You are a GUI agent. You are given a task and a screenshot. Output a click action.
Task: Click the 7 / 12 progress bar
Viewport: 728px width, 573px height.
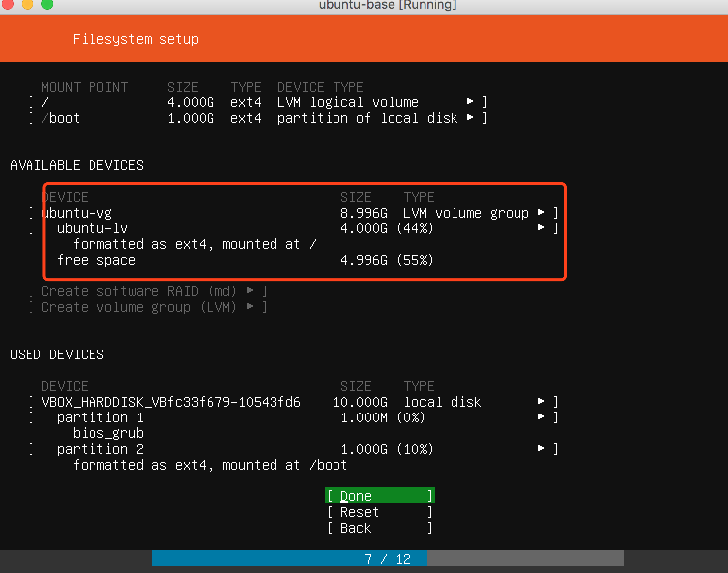388,559
